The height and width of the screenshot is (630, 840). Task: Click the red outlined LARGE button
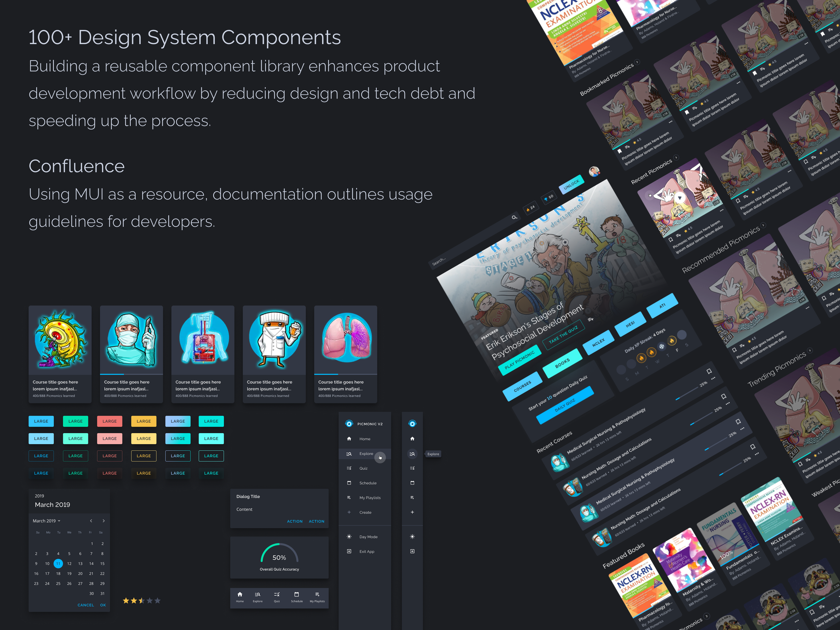click(109, 456)
